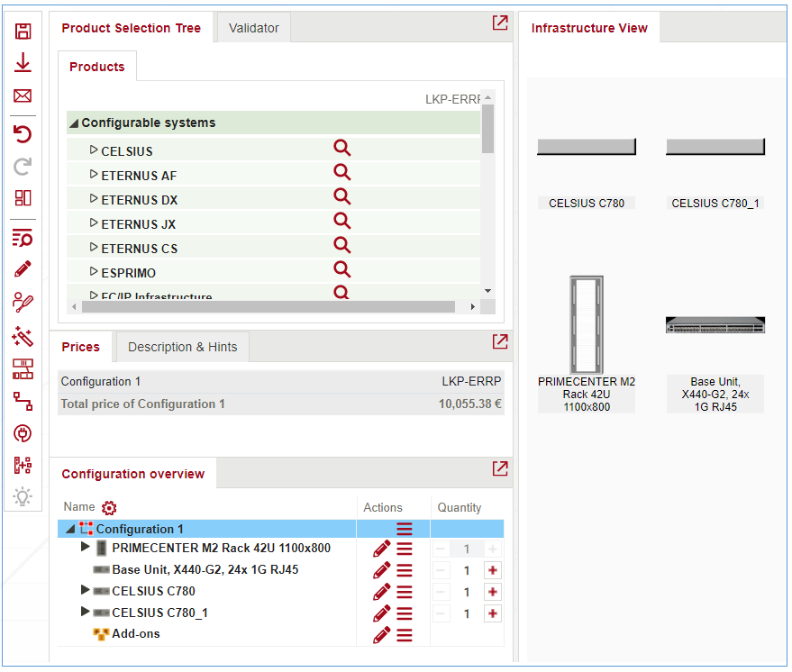Pop out the Configuration overview panel
This screenshot has height=672, width=792.
point(500,468)
